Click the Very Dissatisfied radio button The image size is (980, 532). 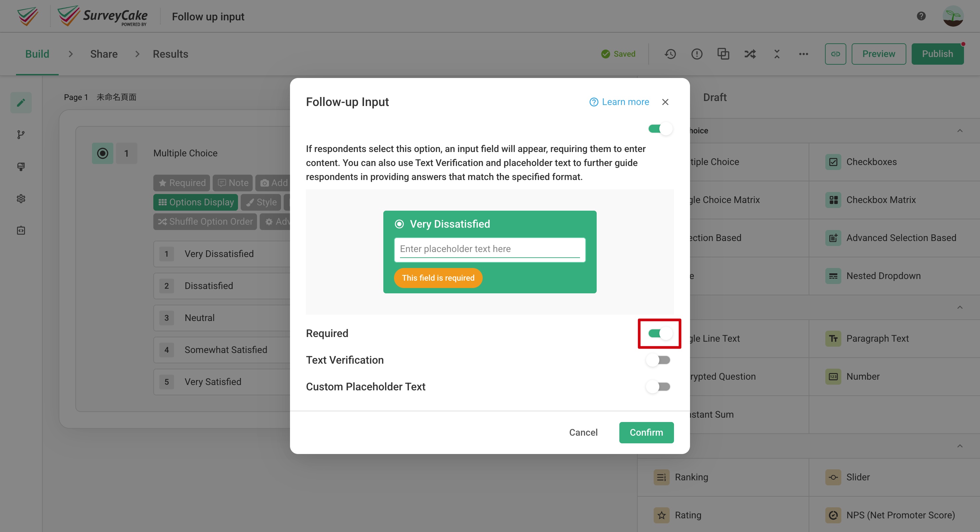pyautogui.click(x=399, y=224)
